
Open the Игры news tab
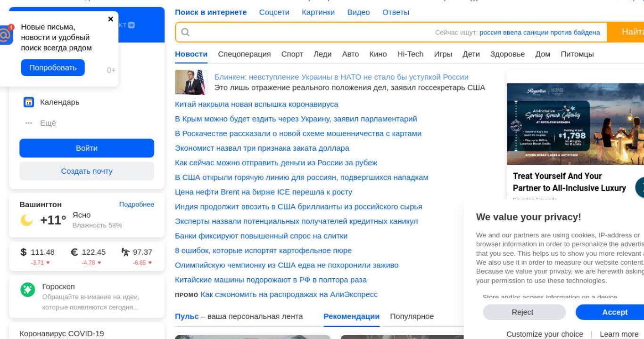[443, 54]
